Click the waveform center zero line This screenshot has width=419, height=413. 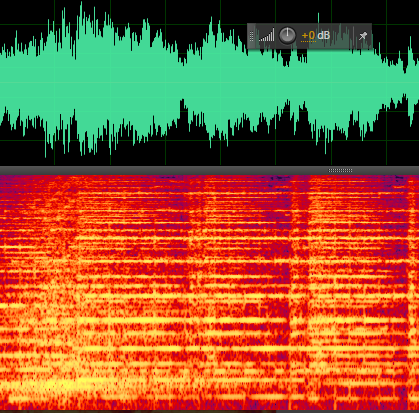coord(209,83)
